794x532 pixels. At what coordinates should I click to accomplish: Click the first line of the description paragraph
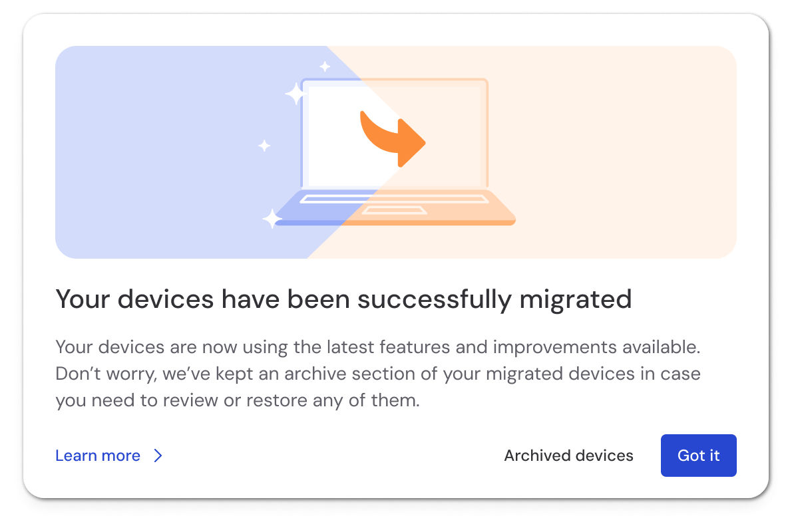coord(378,346)
